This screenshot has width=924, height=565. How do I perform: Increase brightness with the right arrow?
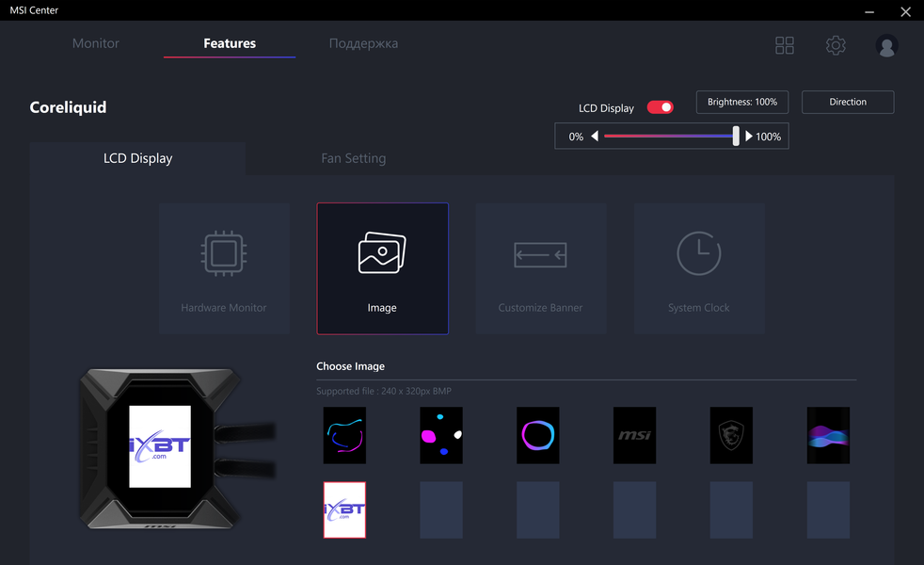click(x=748, y=137)
